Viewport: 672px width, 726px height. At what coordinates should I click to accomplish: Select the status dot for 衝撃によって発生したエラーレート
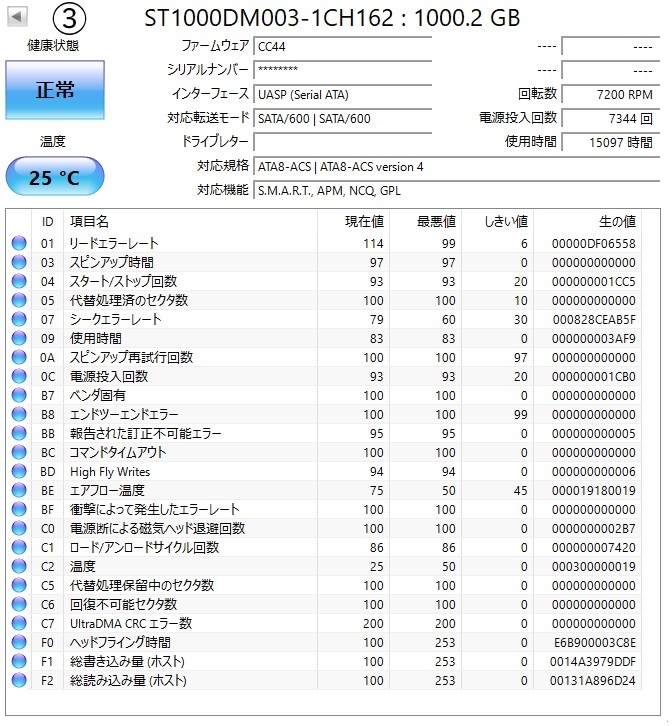click(19, 509)
